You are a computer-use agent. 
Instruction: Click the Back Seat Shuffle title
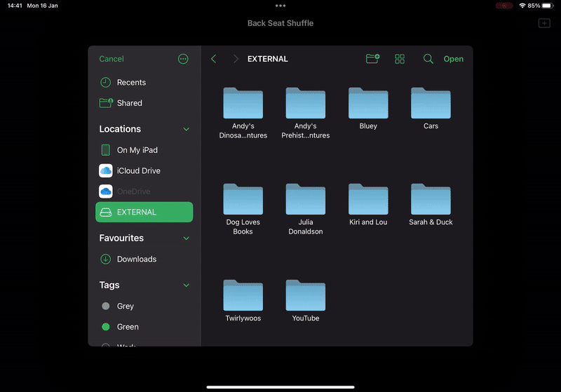point(280,23)
